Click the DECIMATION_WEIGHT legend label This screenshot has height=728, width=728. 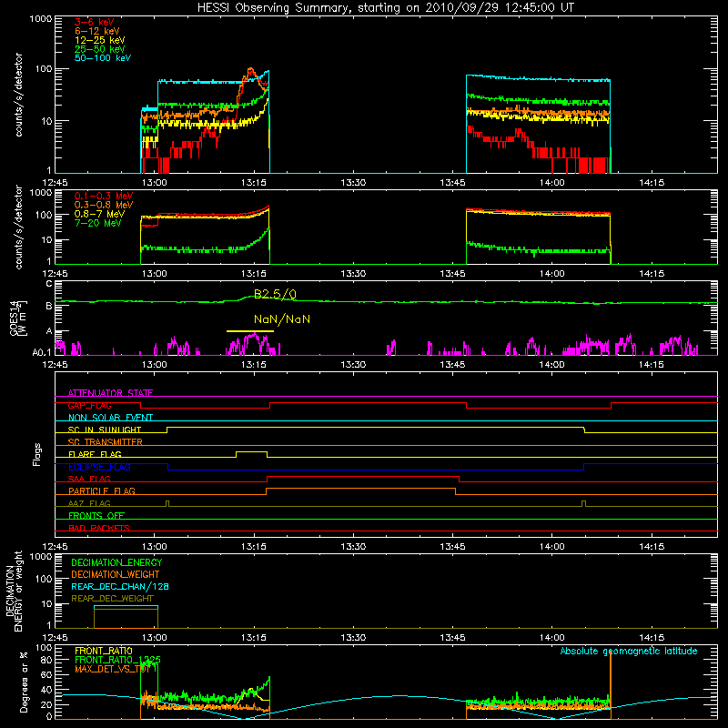point(116,575)
